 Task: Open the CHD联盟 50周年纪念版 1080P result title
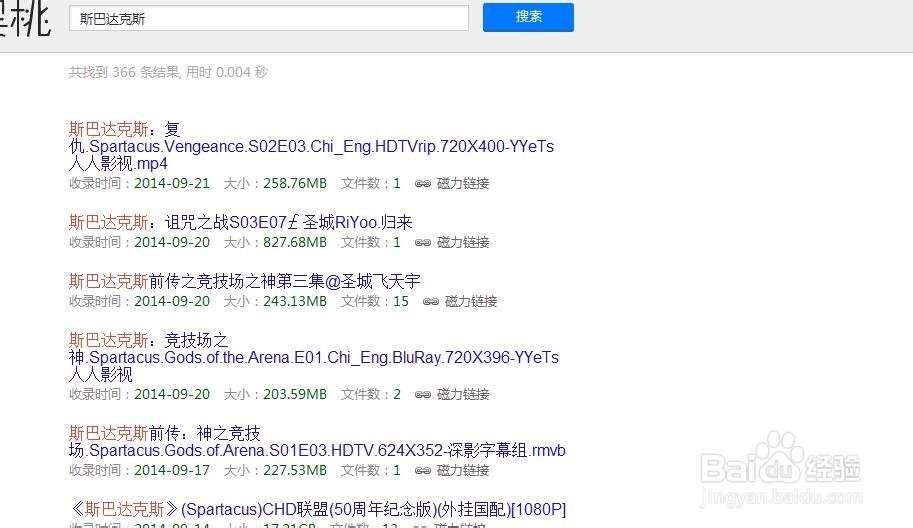click(317, 509)
